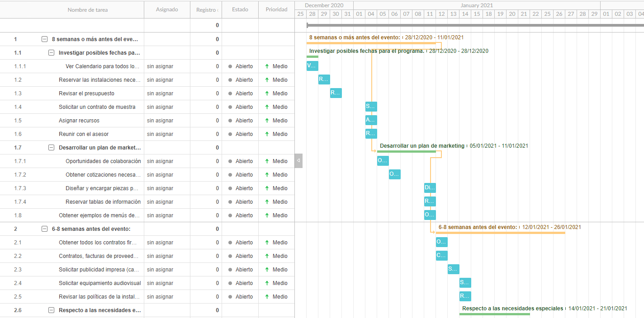Click 'Medio' priority of 'Obtener cotizaciones necesa...'

[x=280, y=175]
